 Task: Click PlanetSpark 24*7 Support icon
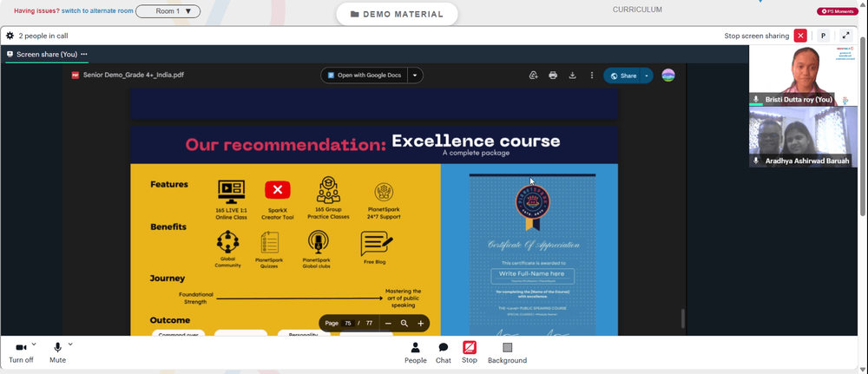(384, 193)
